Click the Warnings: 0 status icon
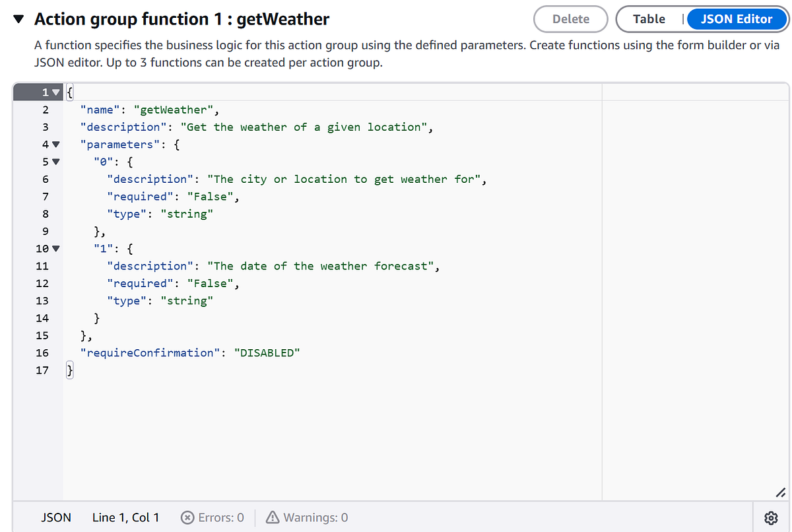 [273, 517]
